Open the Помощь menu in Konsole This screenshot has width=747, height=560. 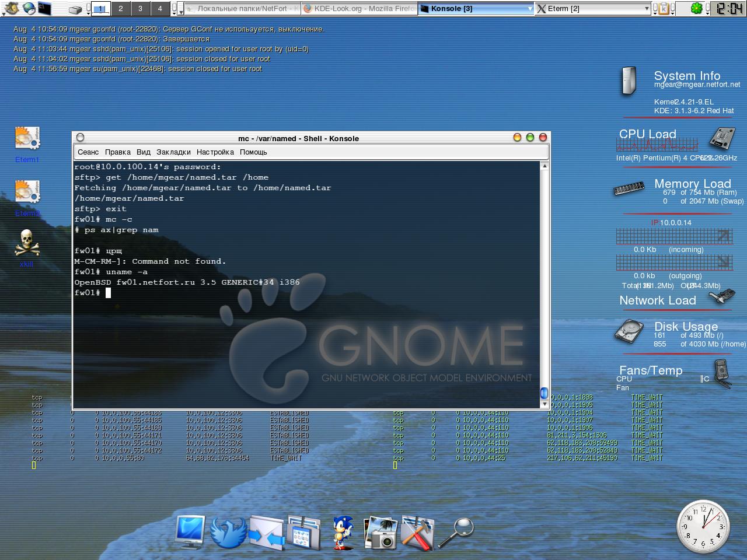[x=253, y=152]
